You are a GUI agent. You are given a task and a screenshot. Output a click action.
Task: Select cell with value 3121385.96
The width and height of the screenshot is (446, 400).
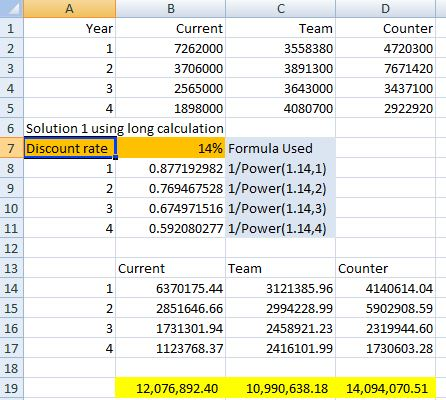pyautogui.click(x=281, y=288)
